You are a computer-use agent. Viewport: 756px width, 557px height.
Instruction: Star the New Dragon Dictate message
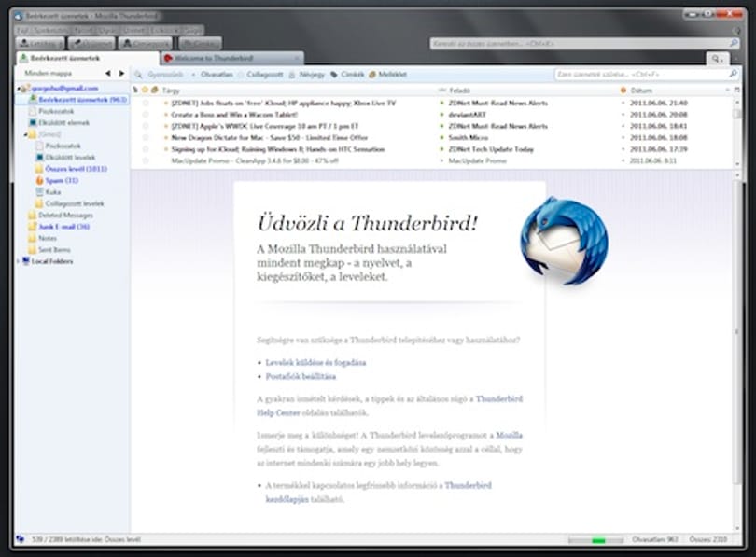point(145,138)
